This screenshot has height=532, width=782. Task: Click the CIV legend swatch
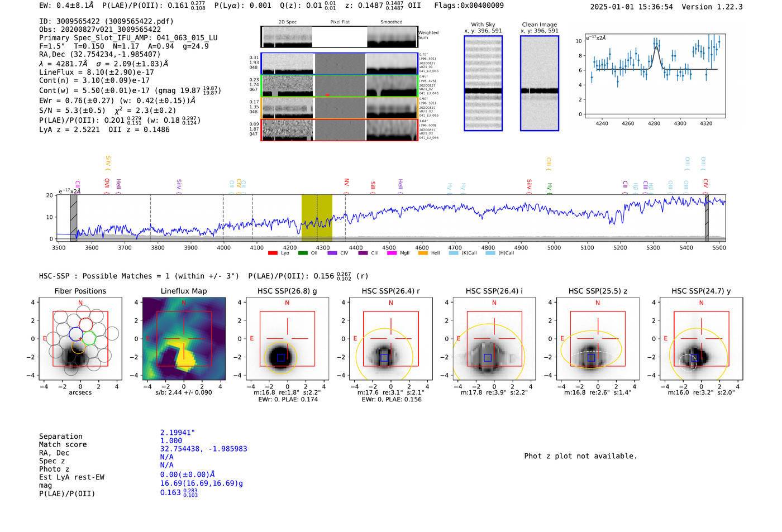[x=332, y=253]
